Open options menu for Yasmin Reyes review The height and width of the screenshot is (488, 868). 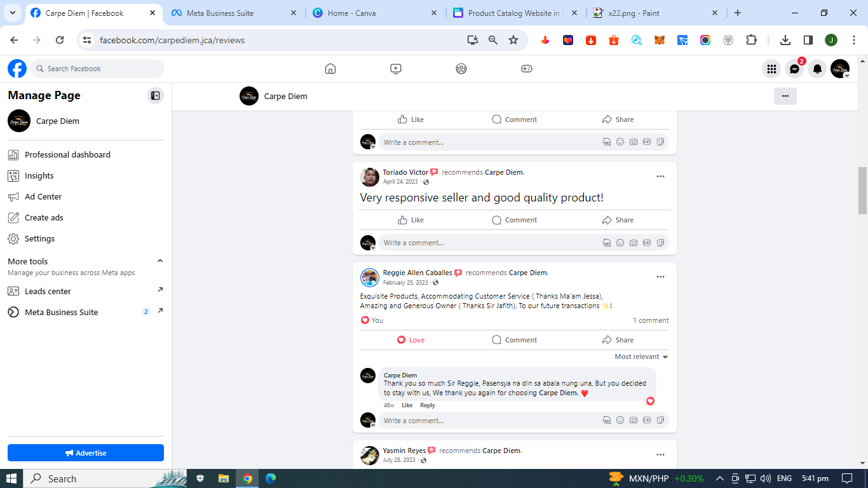click(x=660, y=455)
